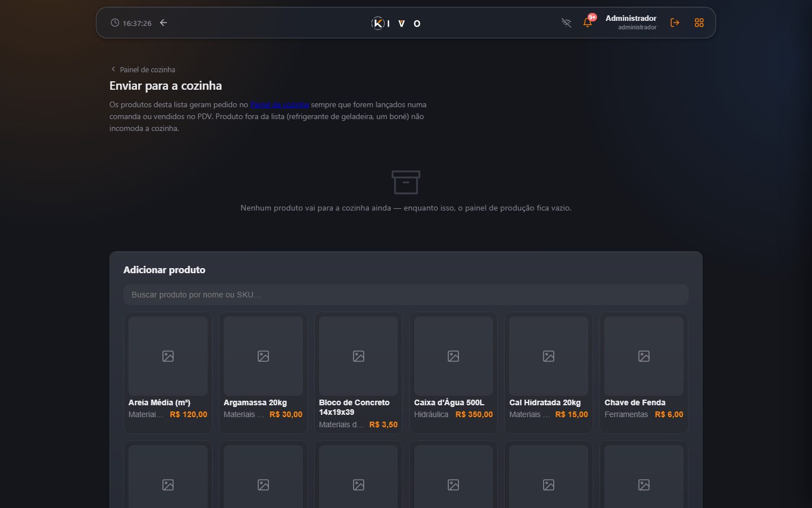This screenshot has width=812, height=508.
Task: Go back to Painel de cozinha breadcrumb
Action: [x=143, y=69]
